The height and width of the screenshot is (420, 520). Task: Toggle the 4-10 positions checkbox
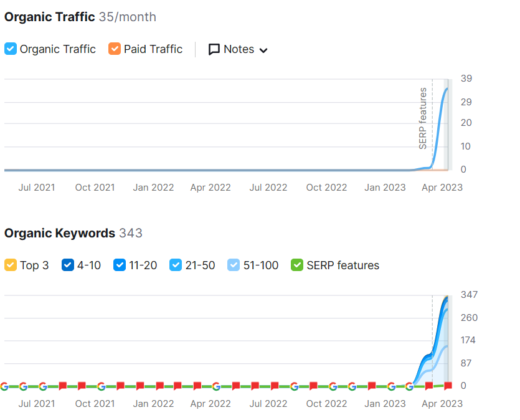click(68, 265)
